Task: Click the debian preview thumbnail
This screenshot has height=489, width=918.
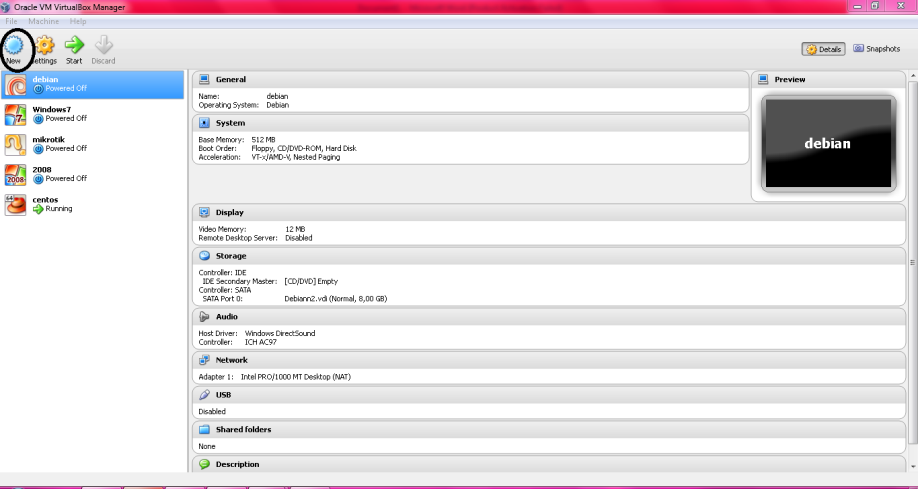Action: [828, 143]
